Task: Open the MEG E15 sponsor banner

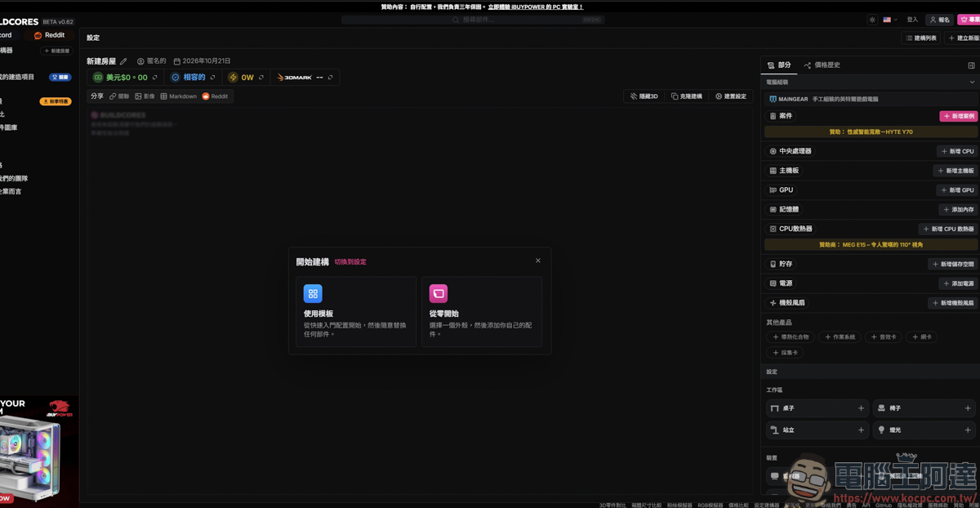Action: tap(871, 244)
